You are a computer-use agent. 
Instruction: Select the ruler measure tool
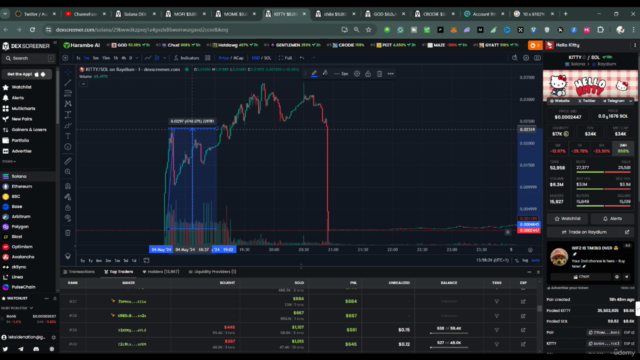(68, 161)
